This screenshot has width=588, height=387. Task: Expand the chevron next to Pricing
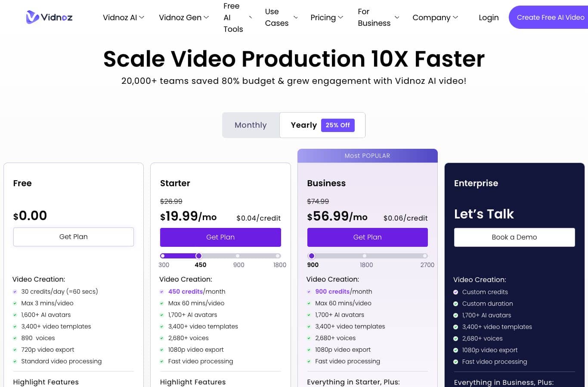pos(340,18)
